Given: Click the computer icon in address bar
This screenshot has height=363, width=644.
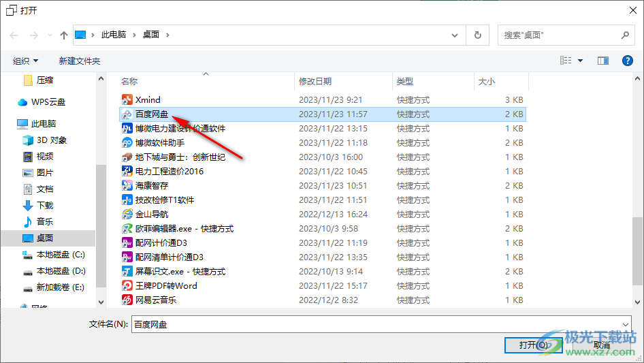Looking at the screenshot, I should [80, 35].
